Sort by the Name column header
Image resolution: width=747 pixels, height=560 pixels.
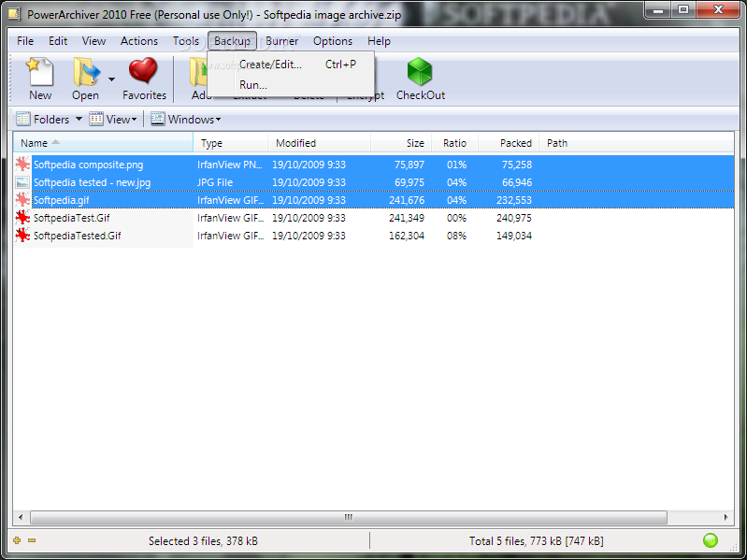coord(103,143)
